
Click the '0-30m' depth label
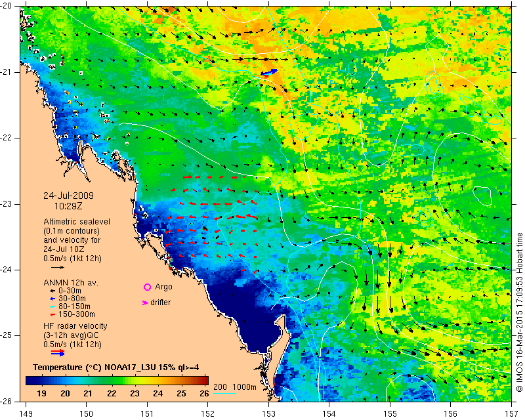70,291
